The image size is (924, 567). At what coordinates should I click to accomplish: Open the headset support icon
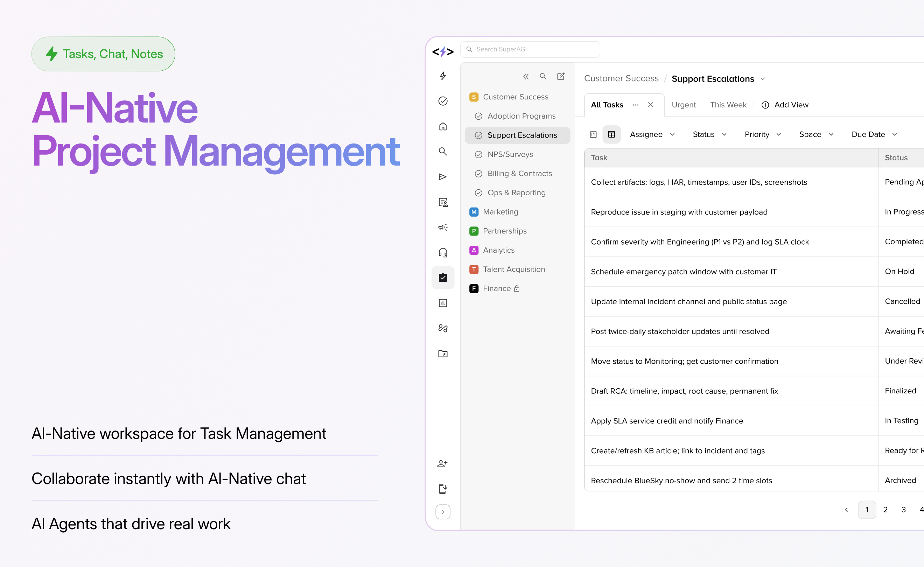(x=443, y=252)
